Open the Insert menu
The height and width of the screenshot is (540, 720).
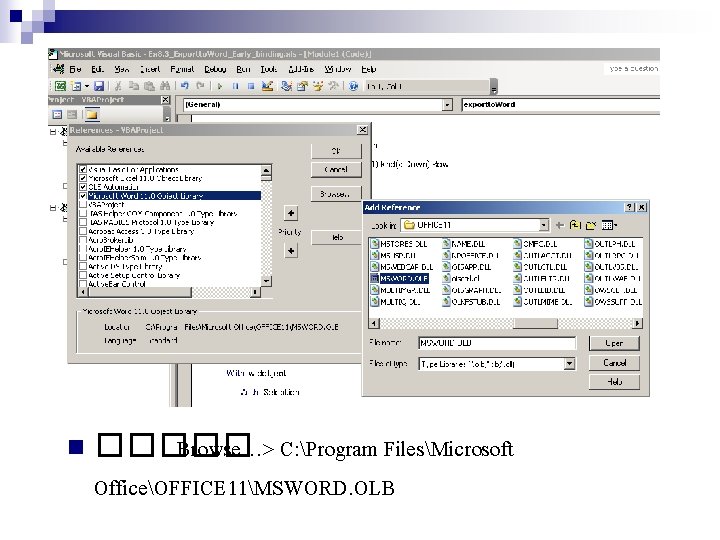pos(150,69)
